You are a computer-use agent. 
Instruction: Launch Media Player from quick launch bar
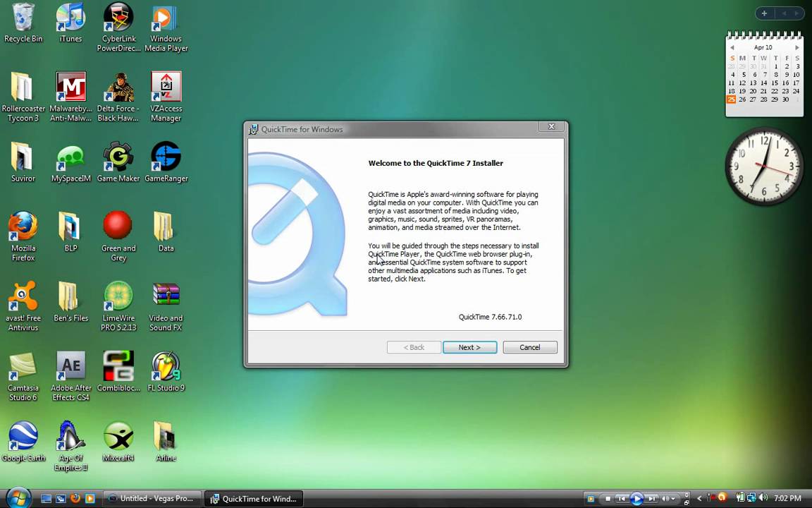90,499
